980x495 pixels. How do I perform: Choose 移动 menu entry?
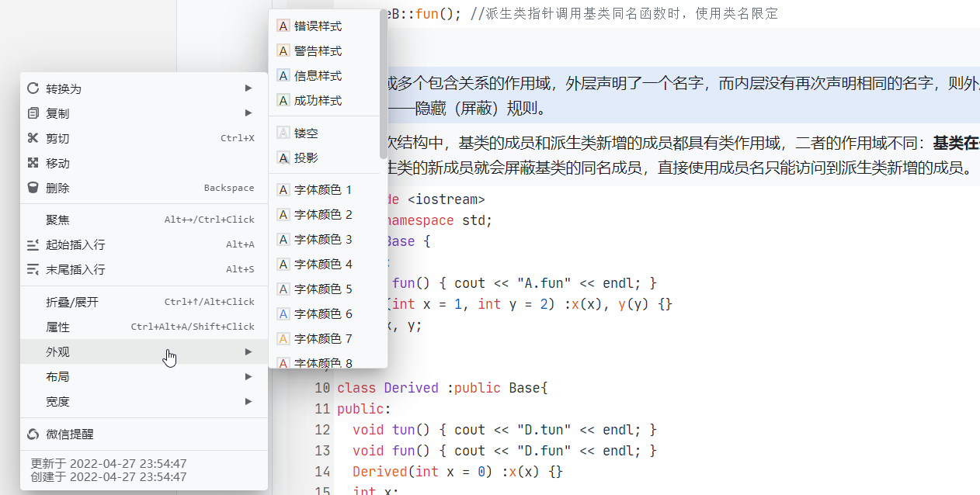click(144, 163)
